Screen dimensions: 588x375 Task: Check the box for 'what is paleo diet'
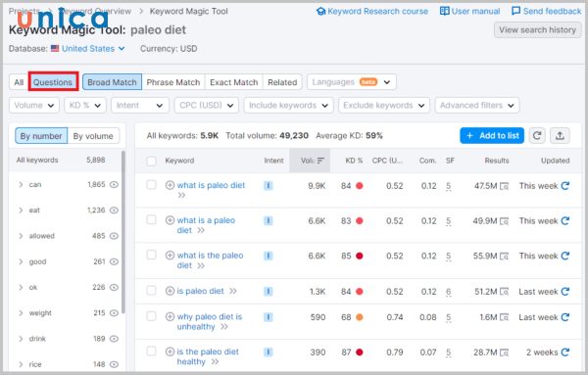151,185
